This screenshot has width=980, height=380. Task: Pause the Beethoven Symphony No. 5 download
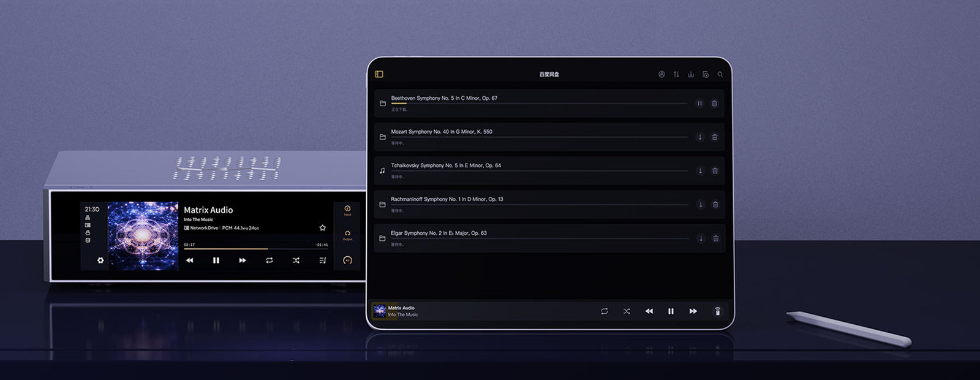699,104
